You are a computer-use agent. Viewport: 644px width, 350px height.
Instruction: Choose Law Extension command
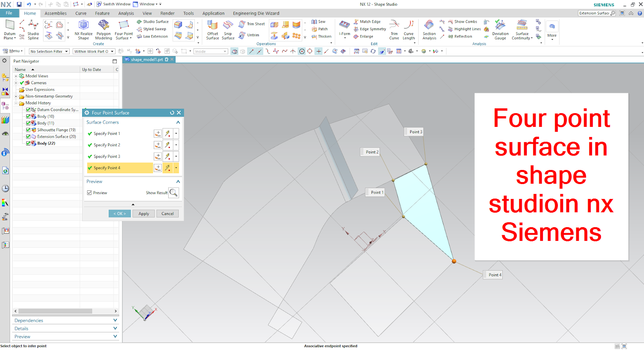pos(152,36)
